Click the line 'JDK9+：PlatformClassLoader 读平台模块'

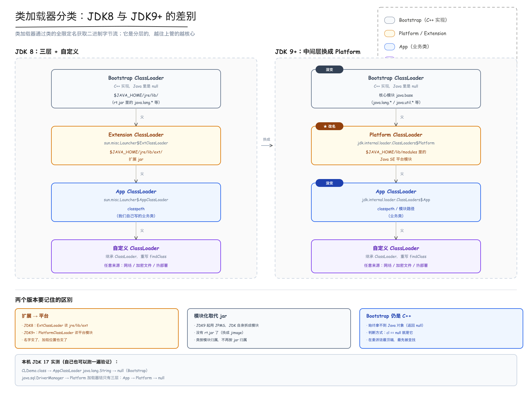57,333
